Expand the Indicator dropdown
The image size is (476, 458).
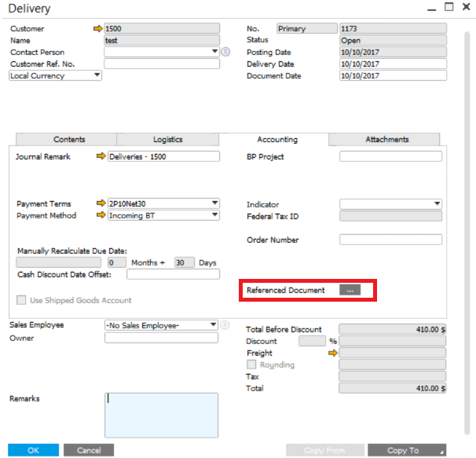click(437, 204)
